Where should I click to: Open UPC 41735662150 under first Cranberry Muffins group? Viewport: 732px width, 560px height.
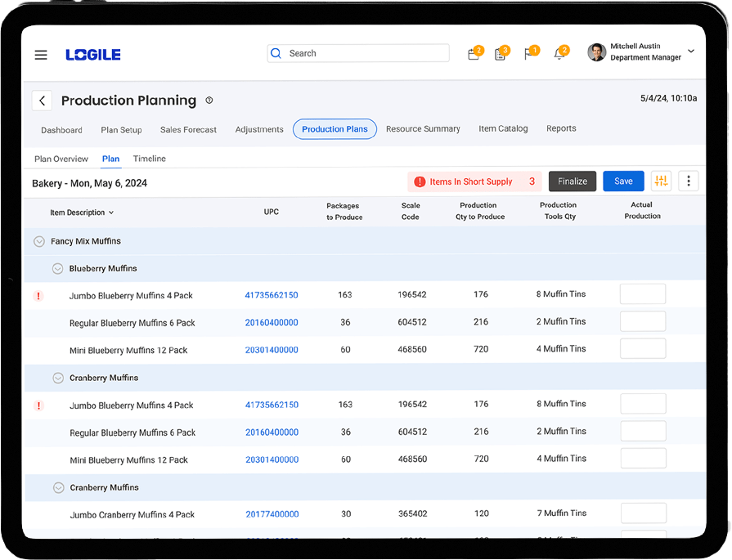272,405
